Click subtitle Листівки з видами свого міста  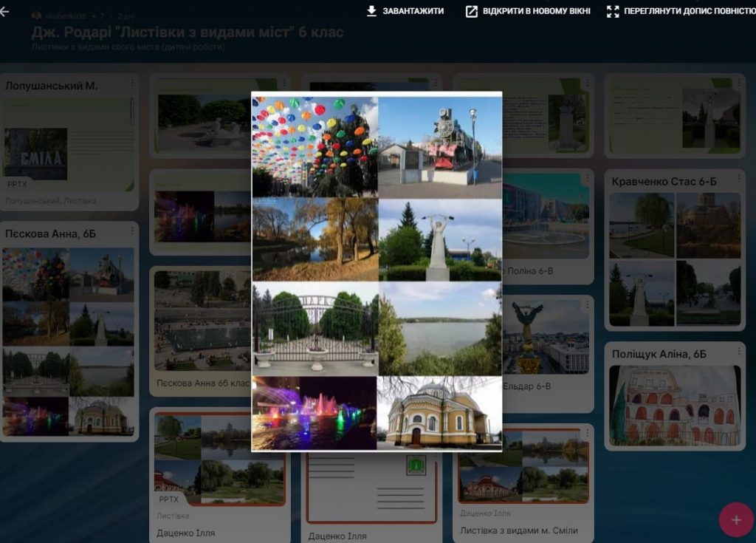click(128, 47)
